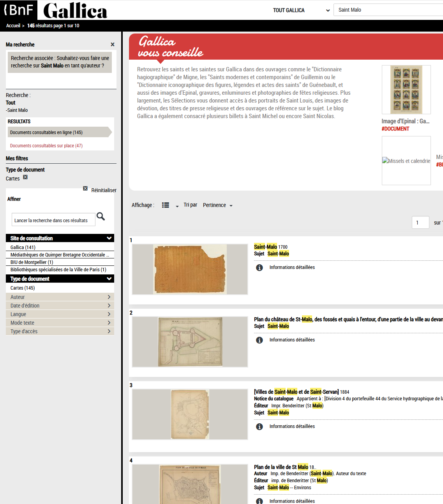
Task: Open the Image d'Epinal thumbnail
Action: pos(406,90)
